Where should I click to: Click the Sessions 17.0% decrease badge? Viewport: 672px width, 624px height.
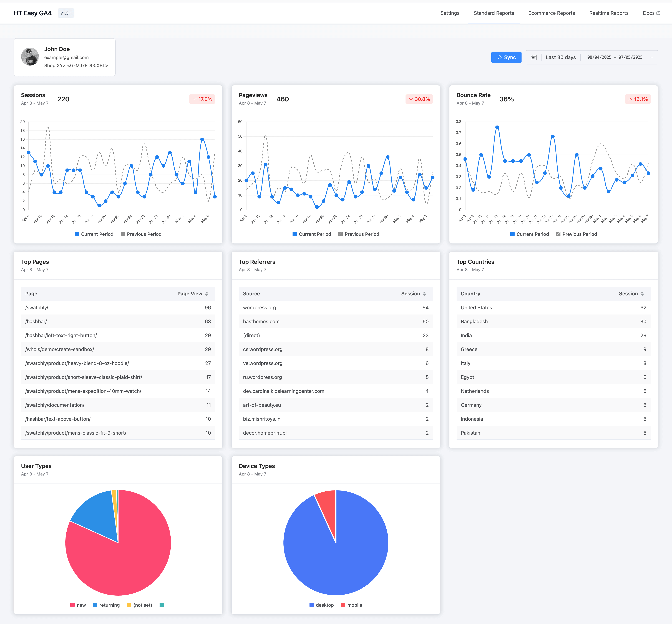pyautogui.click(x=202, y=99)
